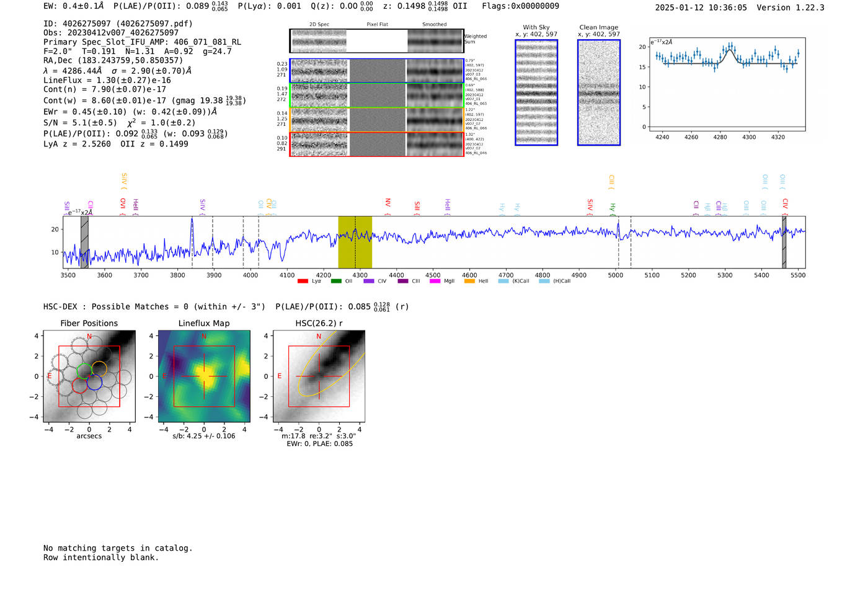Click the HSC-DEX Possible Matches line
This screenshot has width=868, height=591.
pyautogui.click(x=226, y=306)
